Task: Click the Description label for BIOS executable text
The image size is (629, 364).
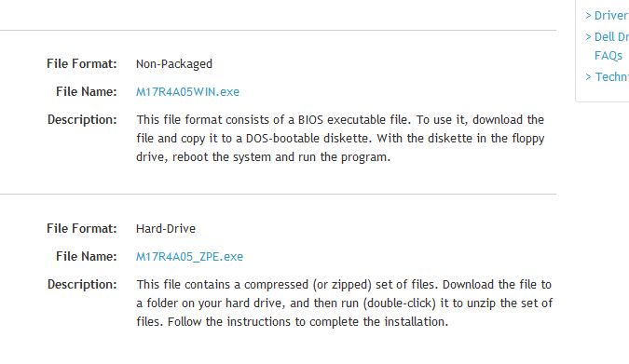Action: point(82,120)
